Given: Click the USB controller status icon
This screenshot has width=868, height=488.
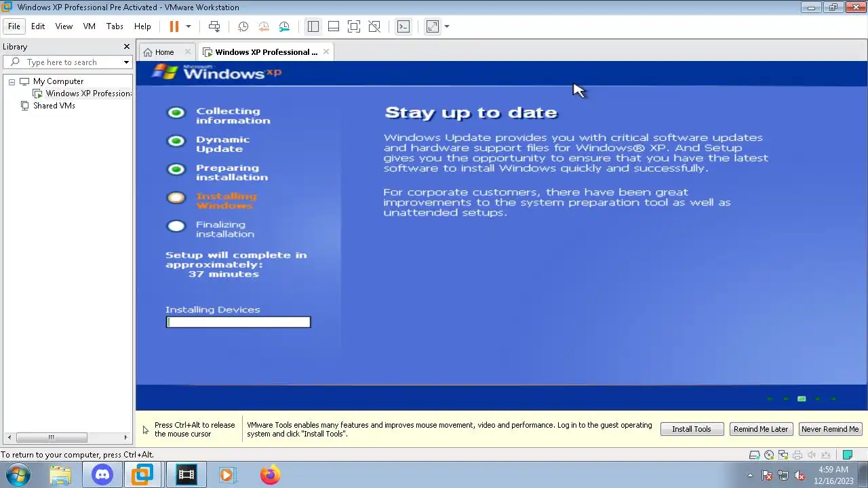Looking at the screenshot, I should (826, 455).
